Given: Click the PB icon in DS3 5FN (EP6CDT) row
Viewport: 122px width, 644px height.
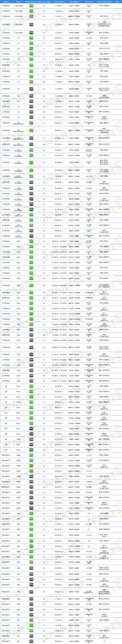Looking at the screenshot, I should (x=31, y=309).
